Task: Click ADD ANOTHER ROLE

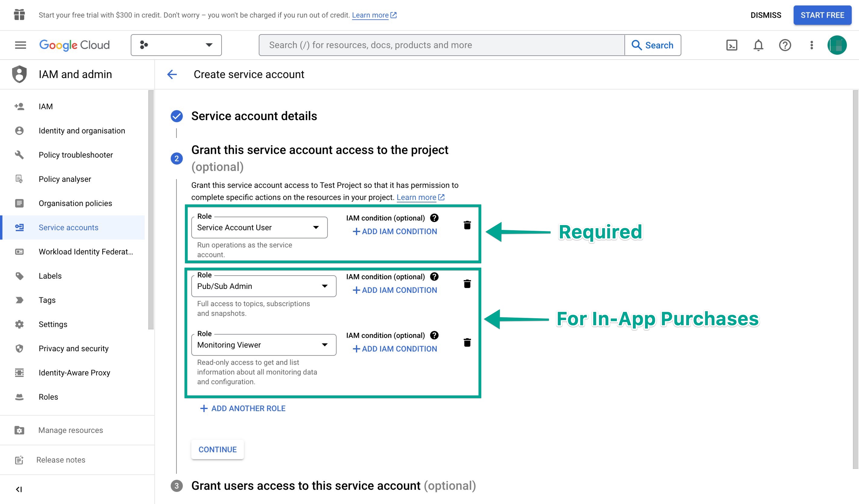Action: 243,408
